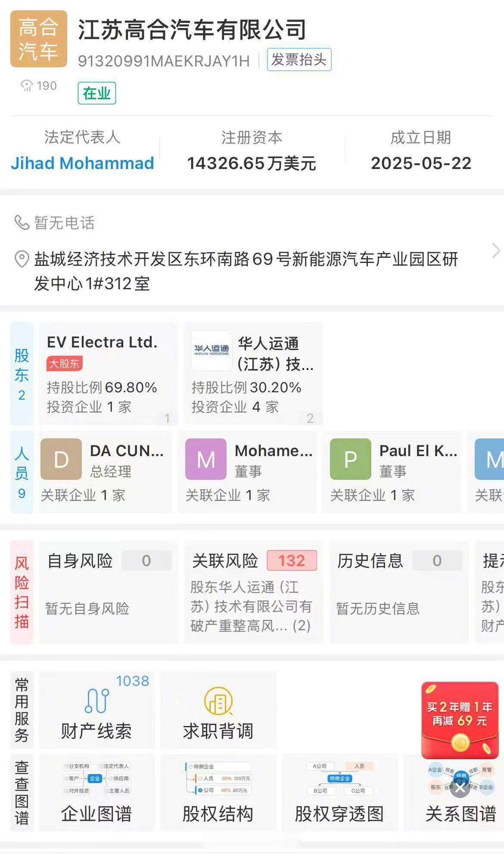Open the 求职背调 service icon
This screenshot has width=504, height=854.
click(x=218, y=701)
